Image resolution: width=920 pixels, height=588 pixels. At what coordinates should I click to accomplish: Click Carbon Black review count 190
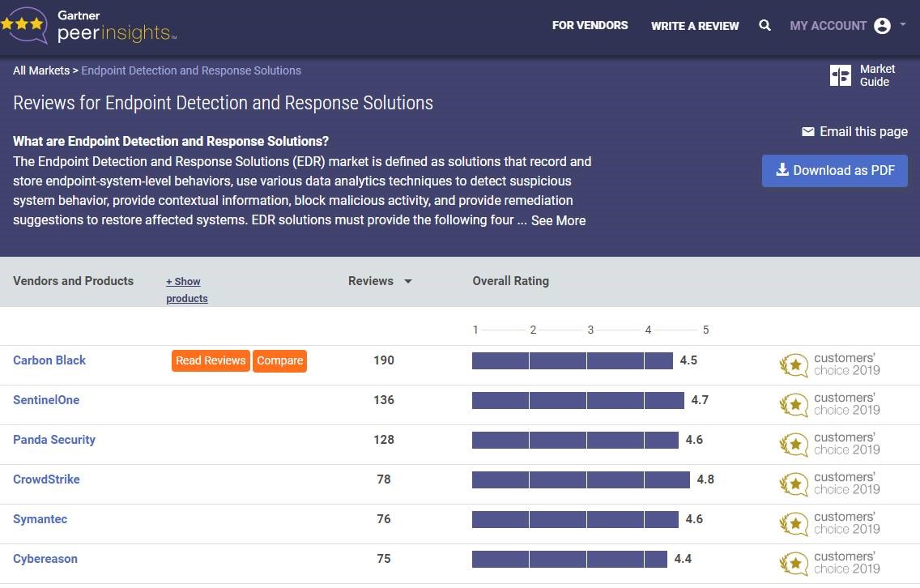(384, 360)
